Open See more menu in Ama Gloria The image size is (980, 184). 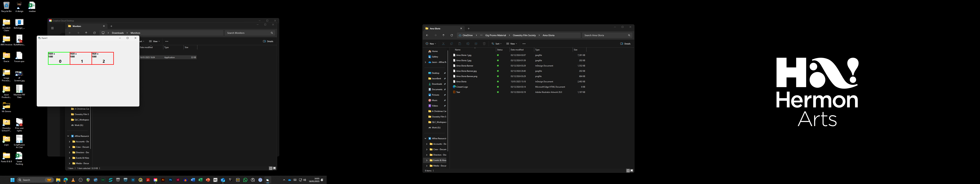524,43
